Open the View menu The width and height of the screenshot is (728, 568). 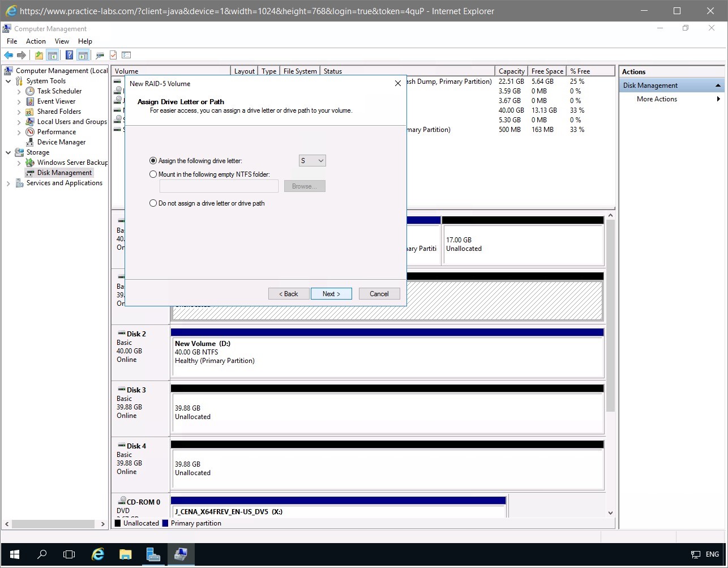point(62,41)
